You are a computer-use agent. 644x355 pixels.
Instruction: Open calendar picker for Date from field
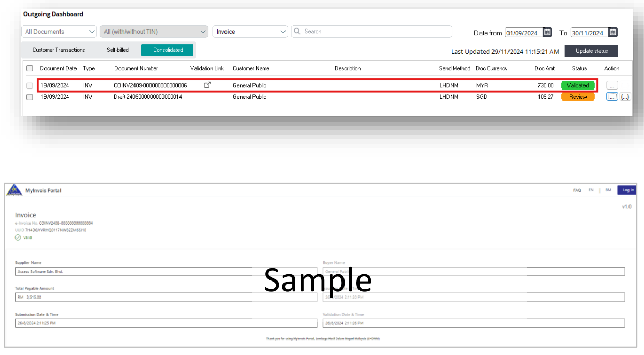[x=547, y=33]
